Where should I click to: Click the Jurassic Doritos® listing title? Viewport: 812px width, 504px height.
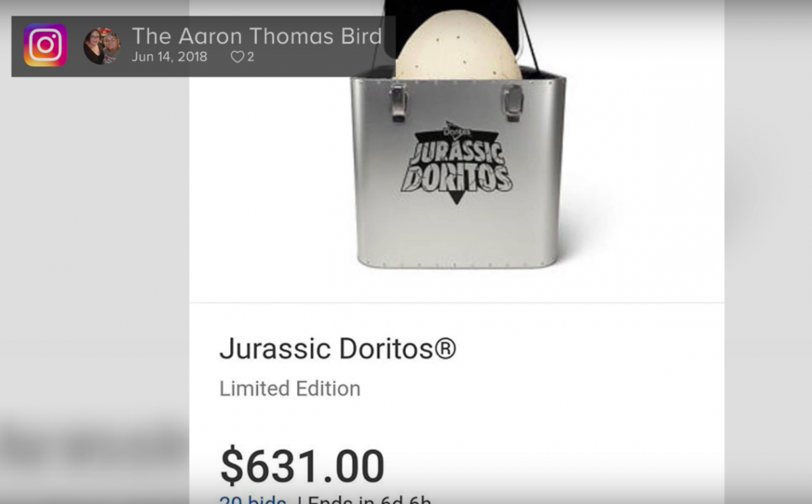pyautogui.click(x=338, y=349)
